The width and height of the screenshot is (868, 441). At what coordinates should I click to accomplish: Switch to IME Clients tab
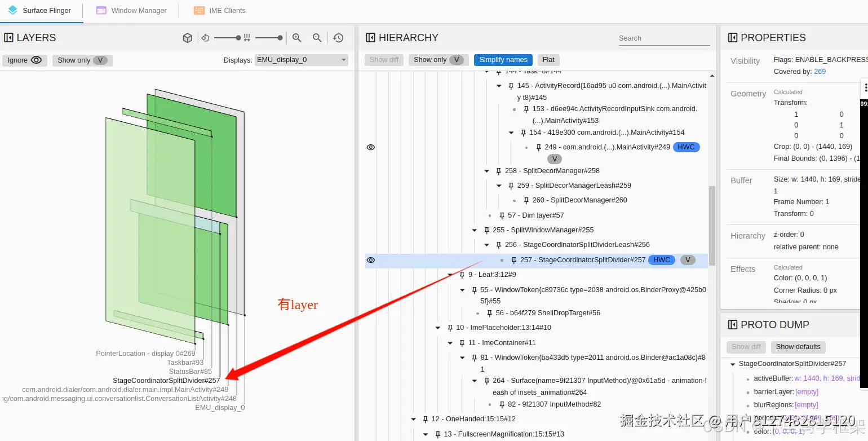(x=220, y=10)
